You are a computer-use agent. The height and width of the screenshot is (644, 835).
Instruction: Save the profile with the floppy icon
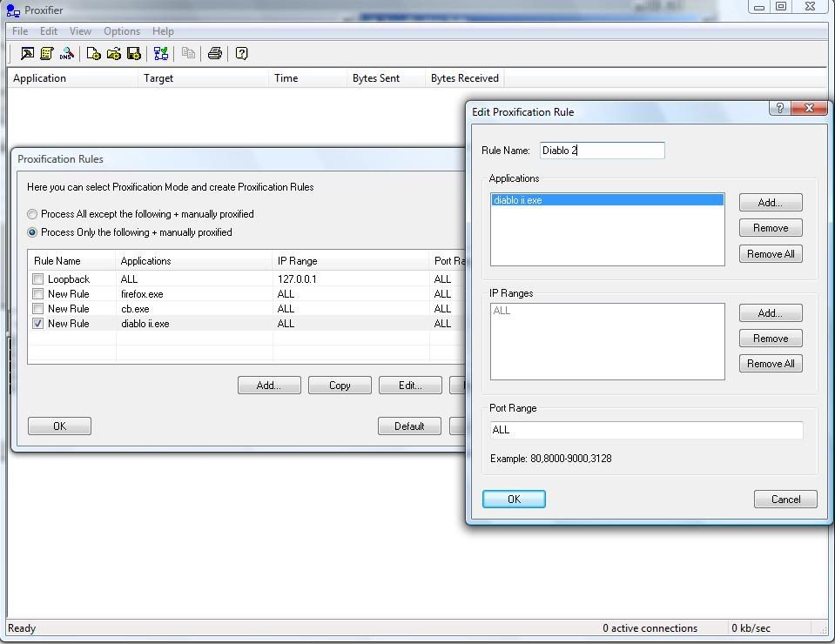click(x=134, y=53)
